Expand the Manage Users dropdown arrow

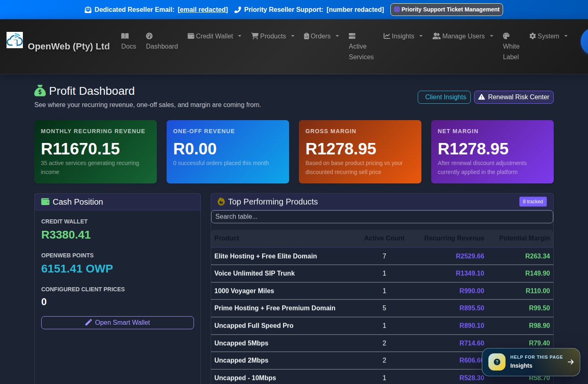492,36
